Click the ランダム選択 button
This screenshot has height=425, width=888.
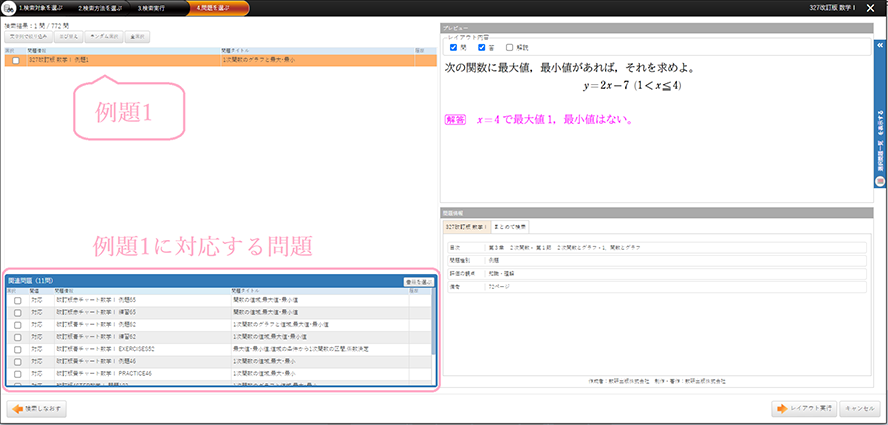(x=102, y=36)
